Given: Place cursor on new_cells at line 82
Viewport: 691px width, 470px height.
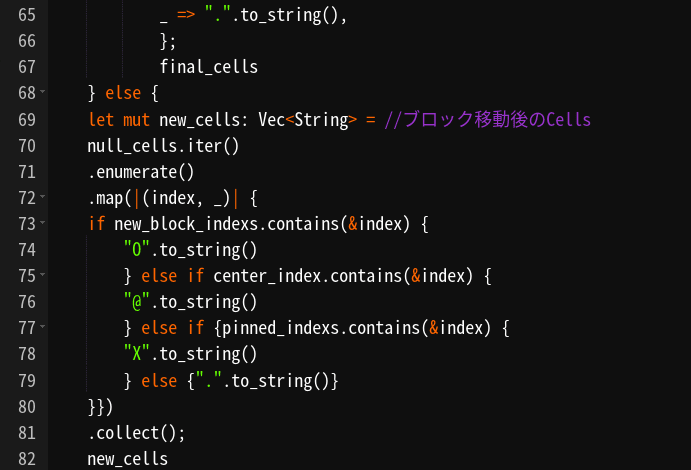Looking at the screenshot, I should click(x=128, y=459).
